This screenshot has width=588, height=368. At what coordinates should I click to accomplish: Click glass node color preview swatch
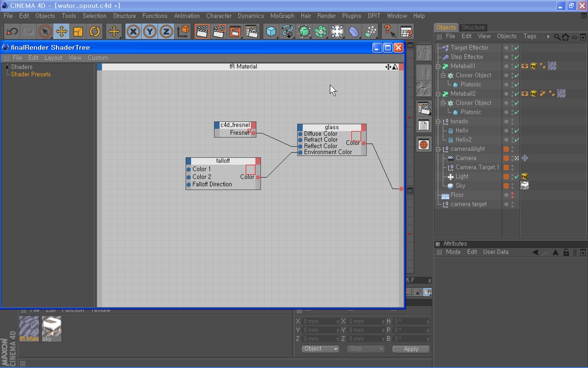click(356, 136)
